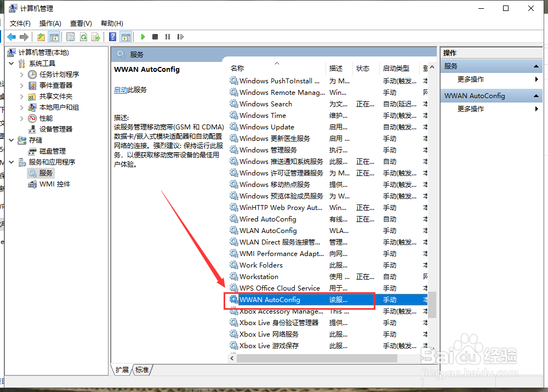Select WMI Performance Adapter service row
The width and height of the screenshot is (548, 392).
(328, 253)
